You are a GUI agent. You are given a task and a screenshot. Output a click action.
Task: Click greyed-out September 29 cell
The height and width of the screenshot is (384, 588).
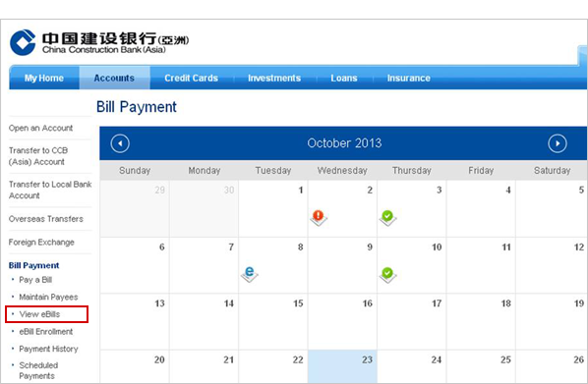135,208
